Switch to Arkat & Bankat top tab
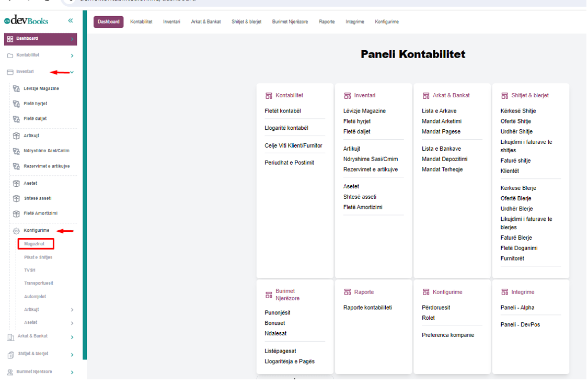The height and width of the screenshot is (383, 588). [x=206, y=22]
